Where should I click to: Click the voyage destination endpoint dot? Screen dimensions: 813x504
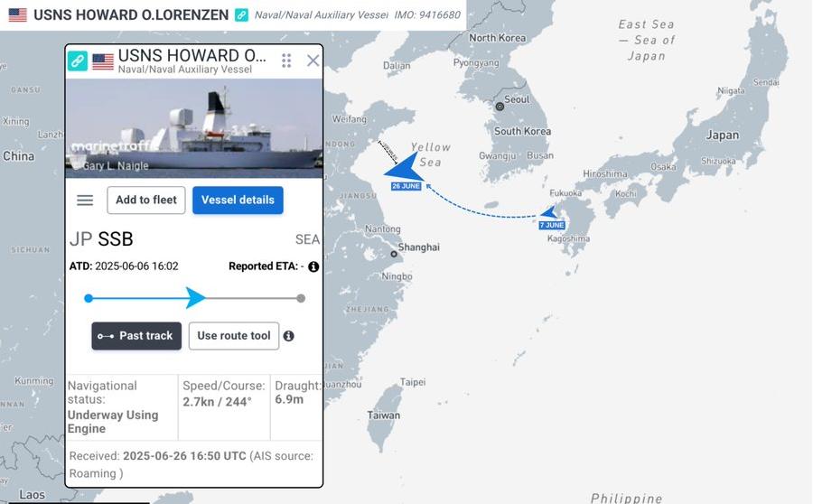point(301,298)
